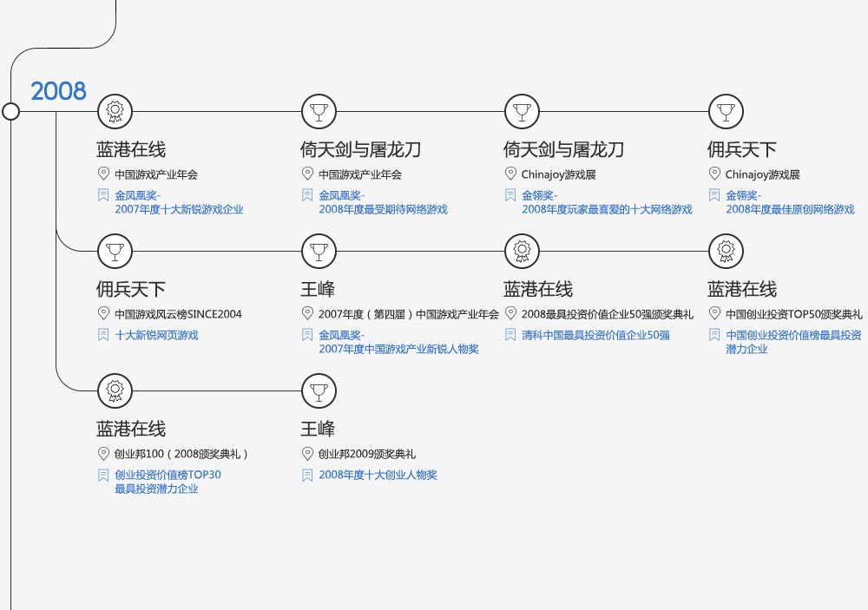
Task: Click the location pin beside 中国创业投资TOP50颁奖典礼
Action: coord(714,313)
